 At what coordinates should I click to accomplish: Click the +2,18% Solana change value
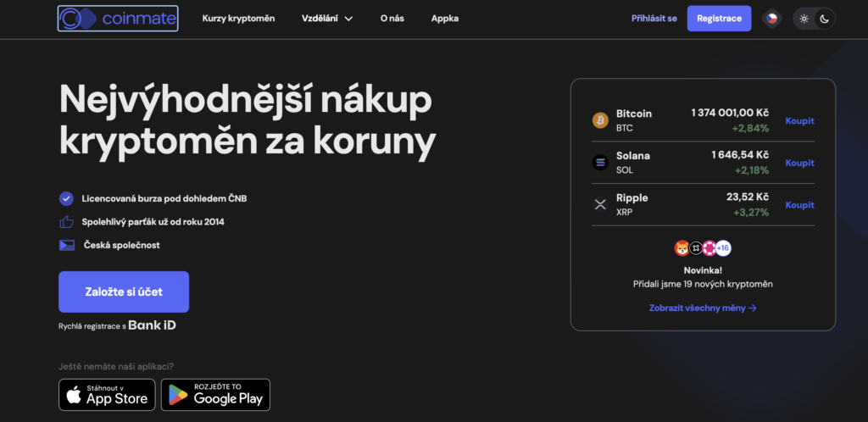click(751, 170)
